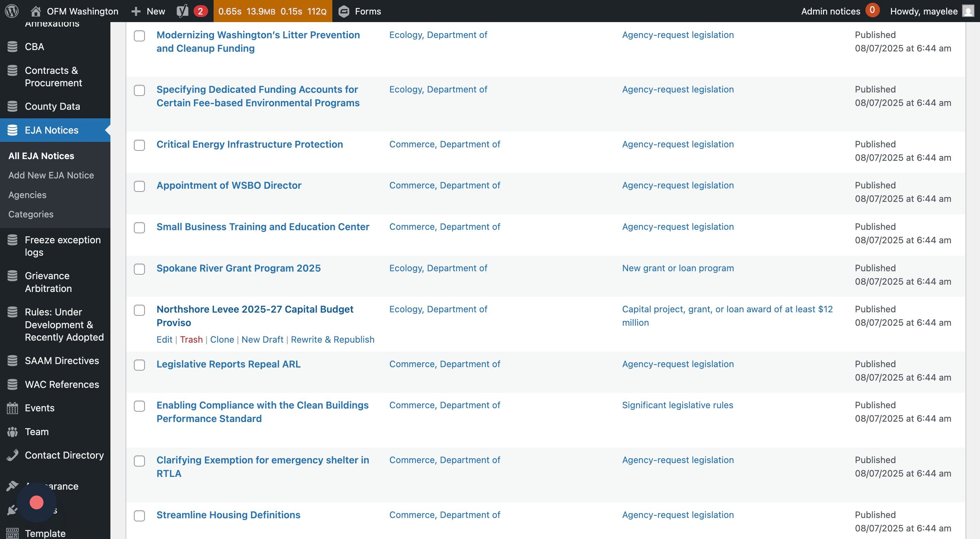The image size is (980, 539).
Task: Click the WordPress logo icon
Action: click(12, 11)
